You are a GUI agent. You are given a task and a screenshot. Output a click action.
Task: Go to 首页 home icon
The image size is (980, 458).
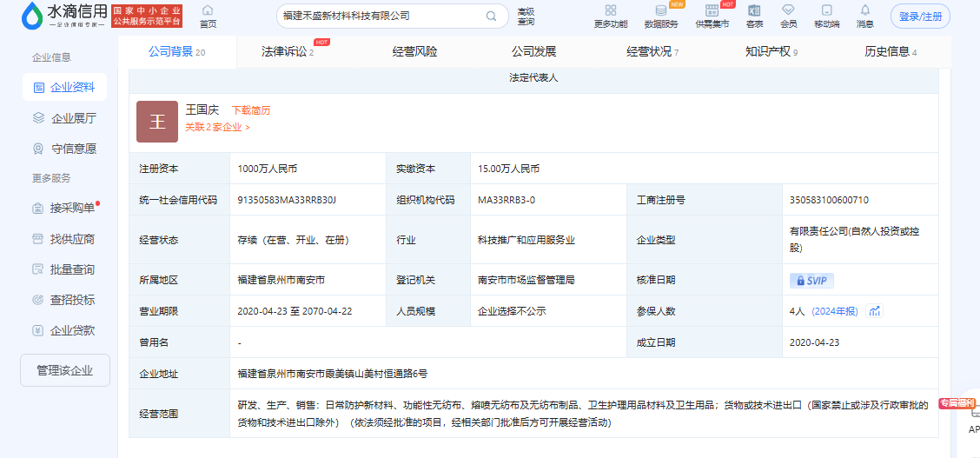click(208, 10)
